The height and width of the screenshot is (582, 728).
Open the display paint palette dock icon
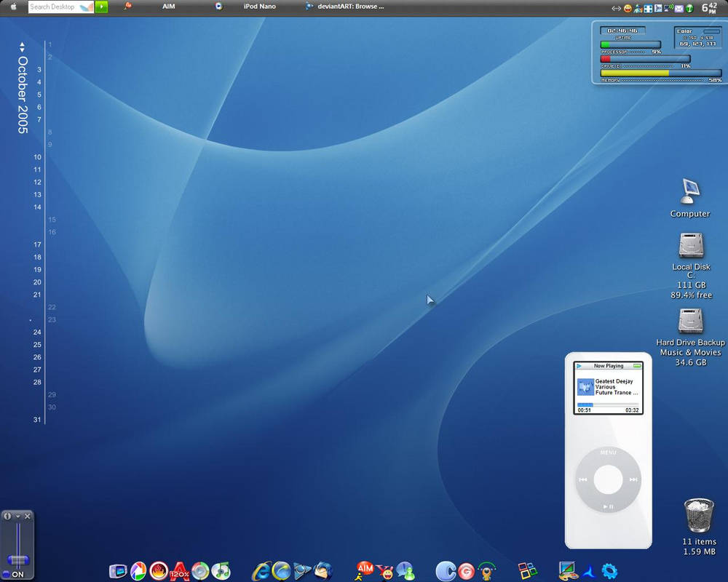(x=569, y=571)
